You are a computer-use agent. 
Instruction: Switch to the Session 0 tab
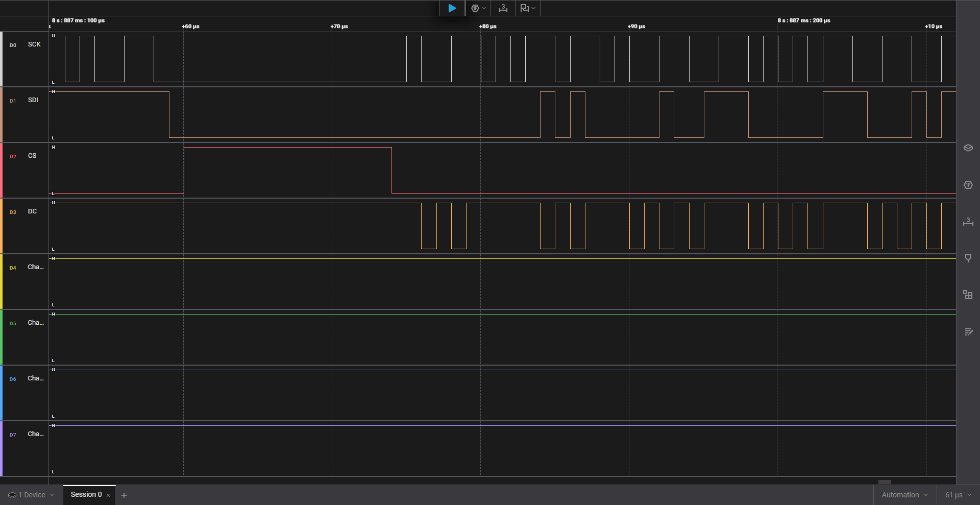point(86,494)
